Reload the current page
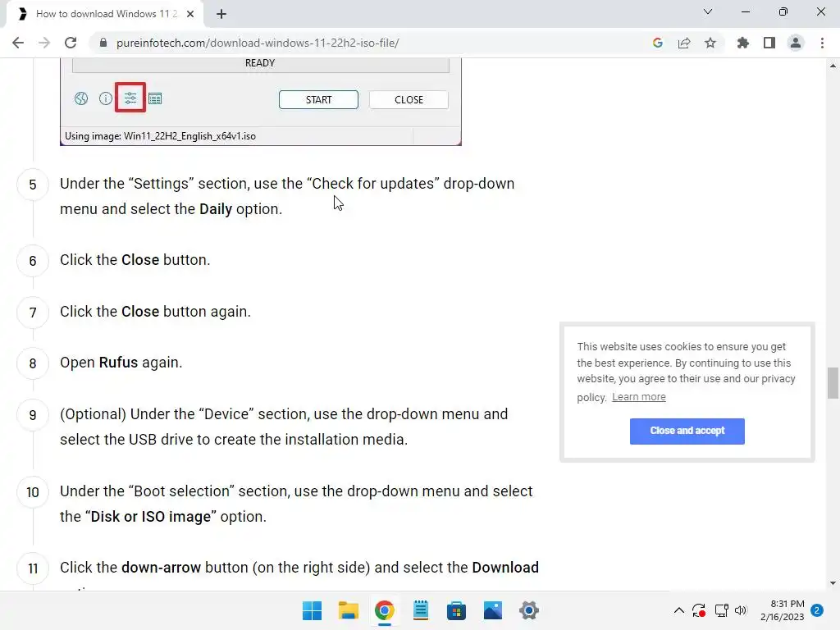Viewport: 840px width, 630px height. (71, 43)
